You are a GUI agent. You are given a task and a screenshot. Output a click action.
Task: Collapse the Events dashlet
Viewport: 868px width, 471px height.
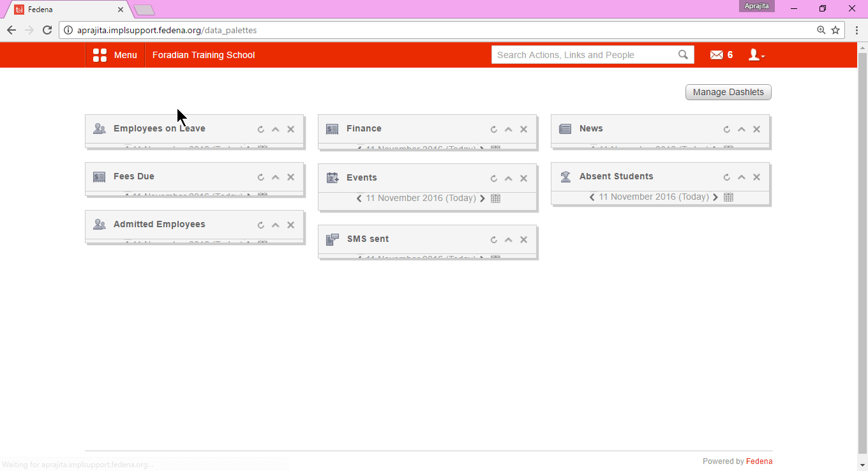pos(509,179)
